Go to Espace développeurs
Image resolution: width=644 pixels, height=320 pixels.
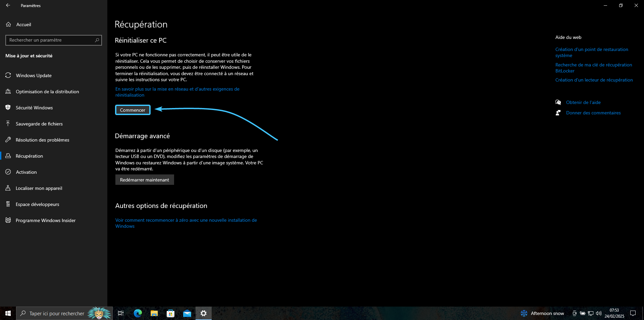click(x=54, y=204)
